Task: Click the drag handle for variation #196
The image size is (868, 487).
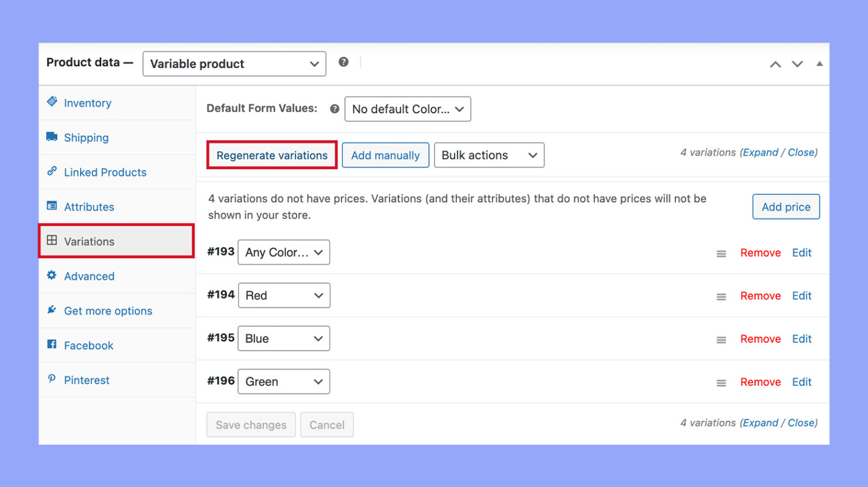Action: click(x=721, y=383)
